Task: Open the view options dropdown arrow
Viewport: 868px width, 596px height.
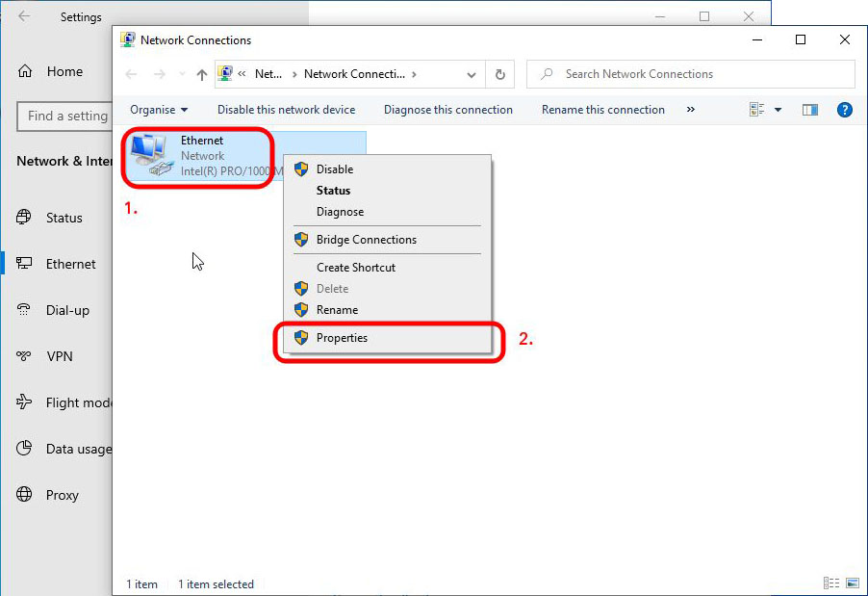Action: click(778, 110)
